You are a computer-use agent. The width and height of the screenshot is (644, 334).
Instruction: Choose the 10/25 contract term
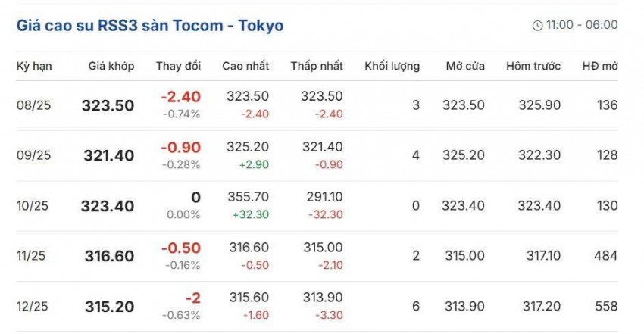point(34,206)
